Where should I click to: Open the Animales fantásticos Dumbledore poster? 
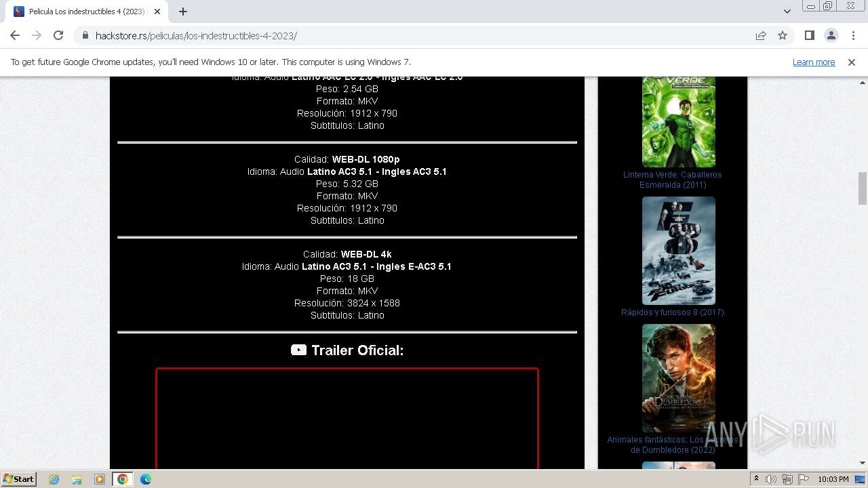tap(679, 378)
